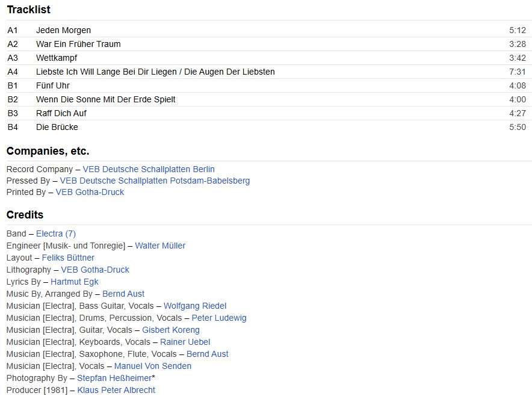Click drummer Peter Ludewig's name
The image size is (532, 399).
click(219, 318)
